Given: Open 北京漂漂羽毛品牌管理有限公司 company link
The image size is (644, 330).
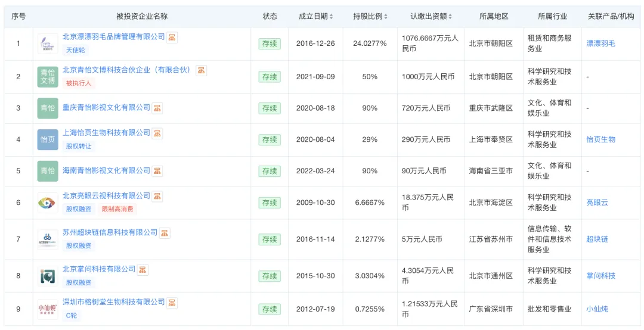Looking at the screenshot, I should click(x=113, y=37).
